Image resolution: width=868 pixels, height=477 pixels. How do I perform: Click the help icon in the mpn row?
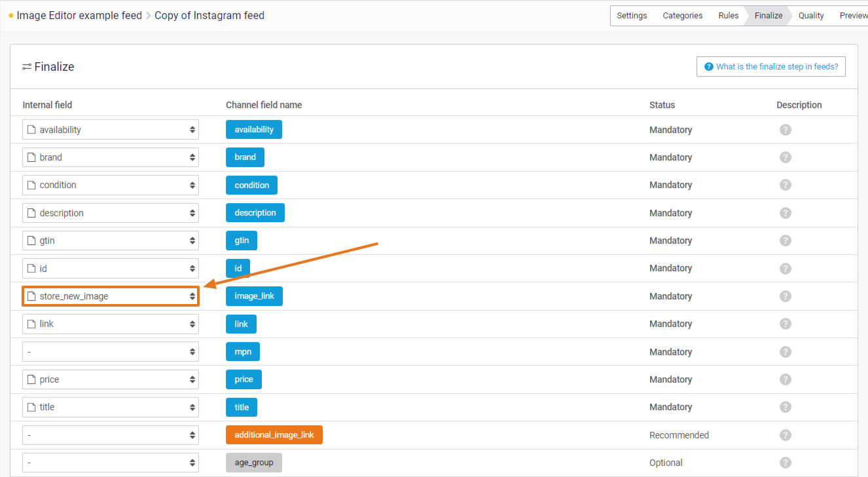coord(786,352)
